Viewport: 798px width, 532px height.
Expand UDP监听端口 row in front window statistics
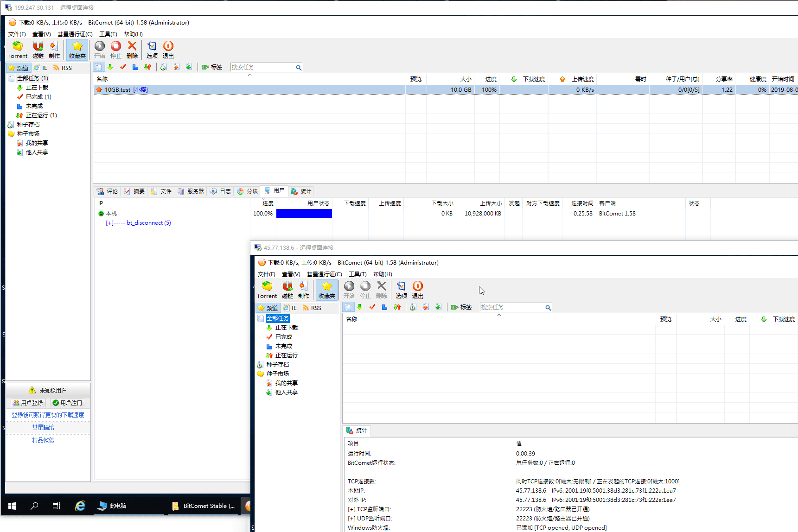(351, 519)
